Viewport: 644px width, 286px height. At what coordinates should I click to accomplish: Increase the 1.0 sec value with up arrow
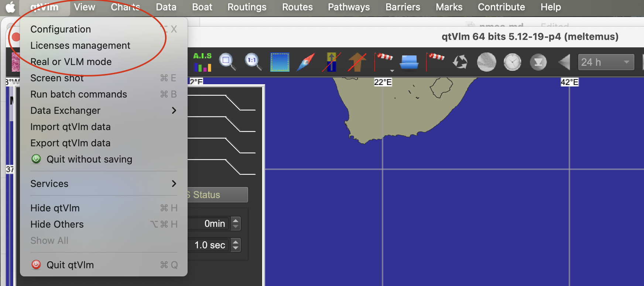236,242
